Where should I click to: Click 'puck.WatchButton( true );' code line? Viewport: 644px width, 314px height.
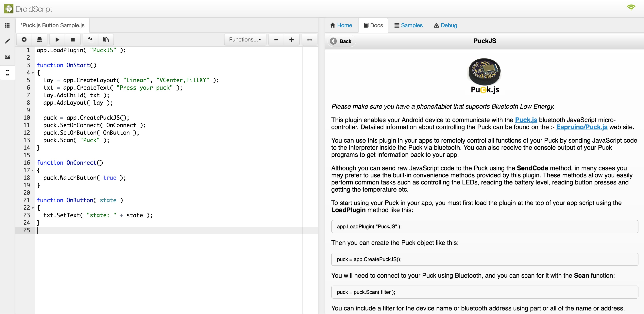click(84, 178)
